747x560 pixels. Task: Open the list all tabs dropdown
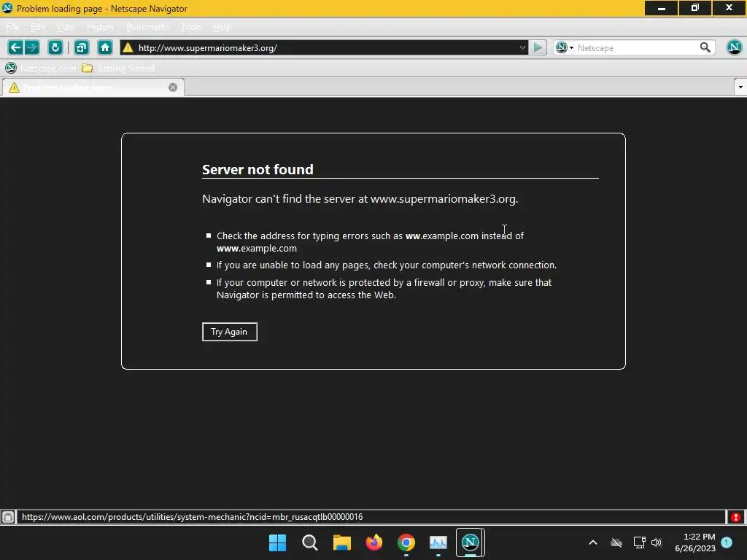click(740, 87)
